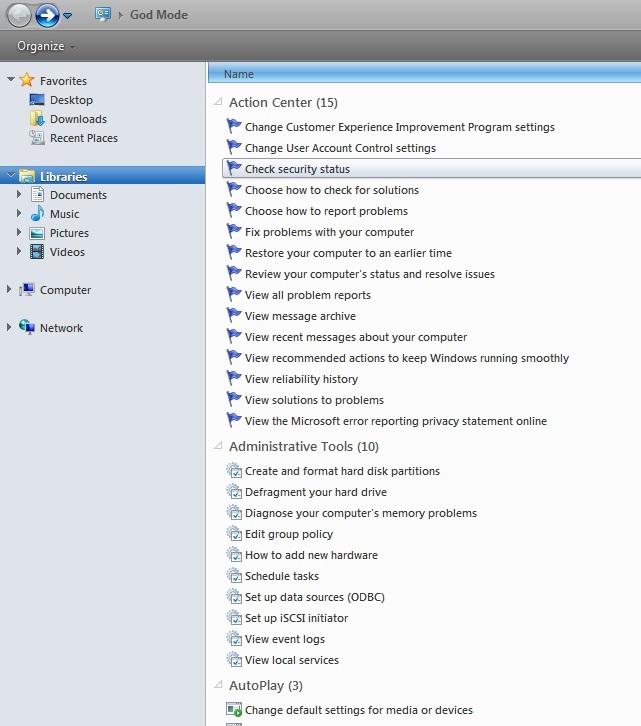
Task: Click the Network globe icon
Action: [27, 327]
